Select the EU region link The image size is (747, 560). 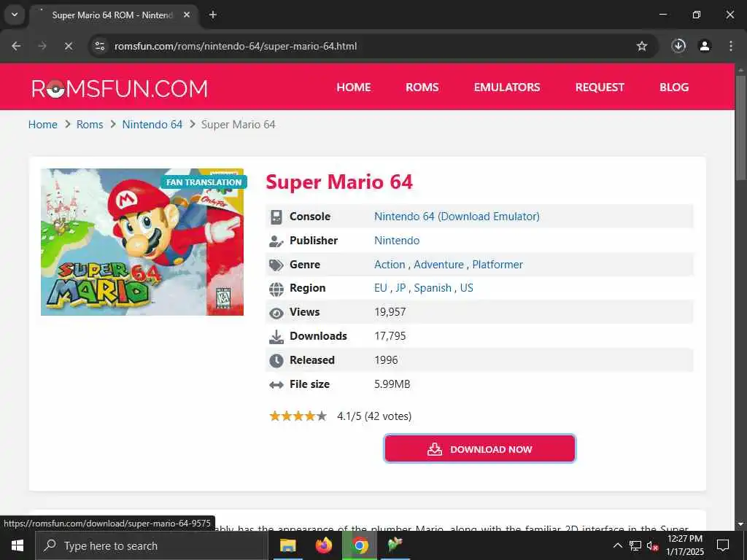click(381, 287)
